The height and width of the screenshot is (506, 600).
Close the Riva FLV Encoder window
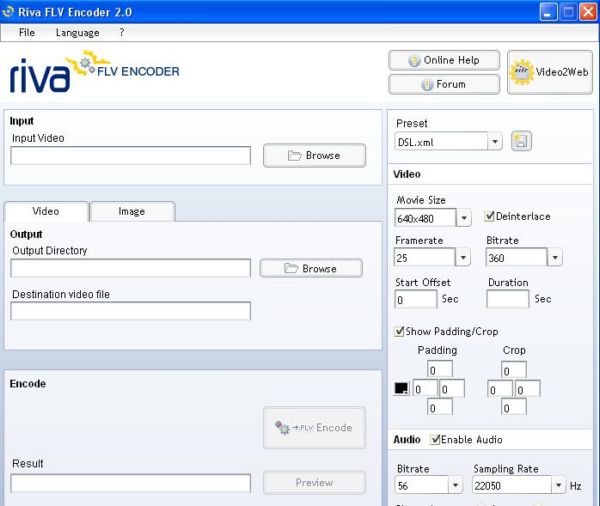point(589,12)
